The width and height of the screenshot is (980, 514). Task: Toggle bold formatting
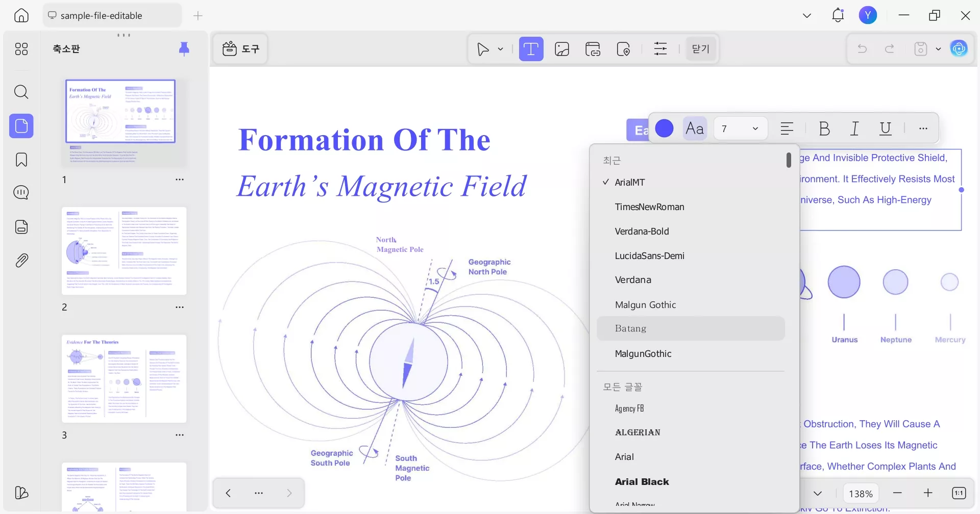point(824,129)
